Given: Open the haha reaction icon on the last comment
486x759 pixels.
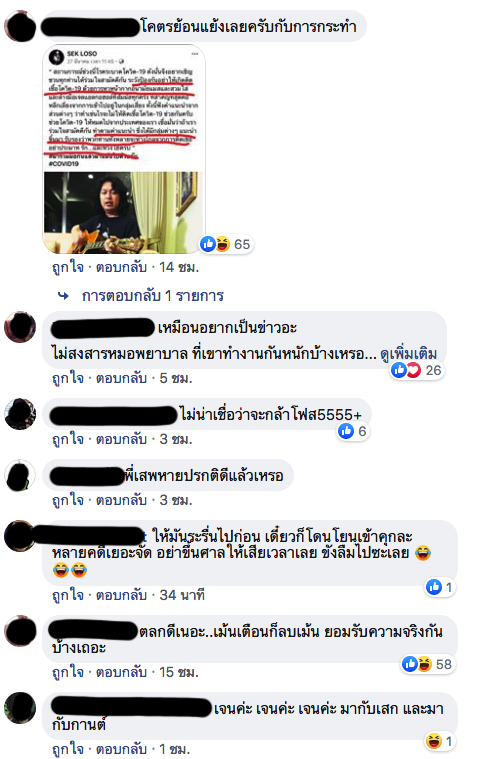Looking at the screenshot, I should coord(440,741).
